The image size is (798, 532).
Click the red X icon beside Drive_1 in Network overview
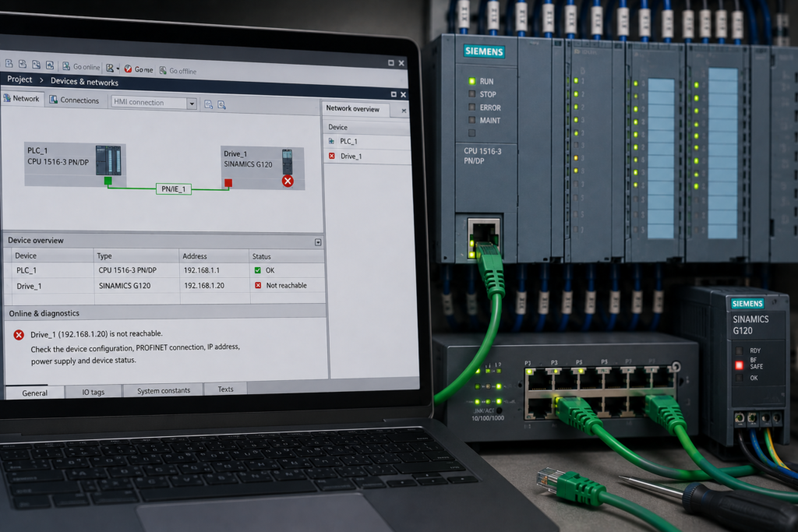click(x=332, y=156)
